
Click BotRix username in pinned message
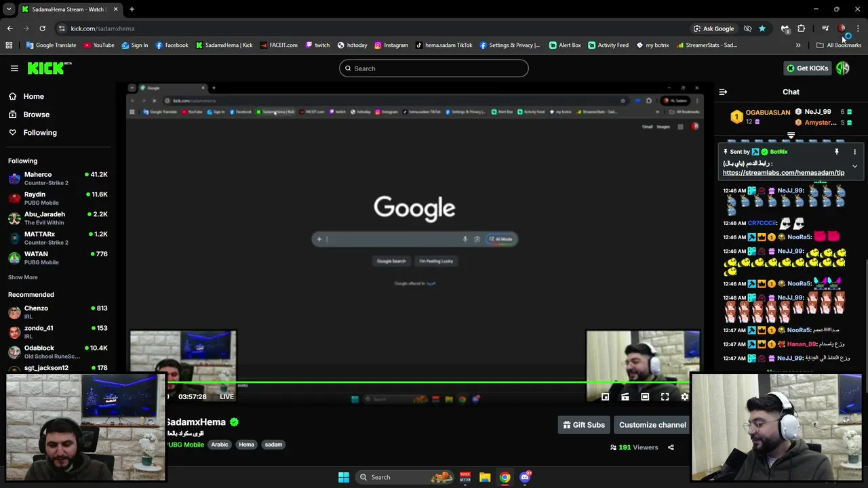coord(778,152)
